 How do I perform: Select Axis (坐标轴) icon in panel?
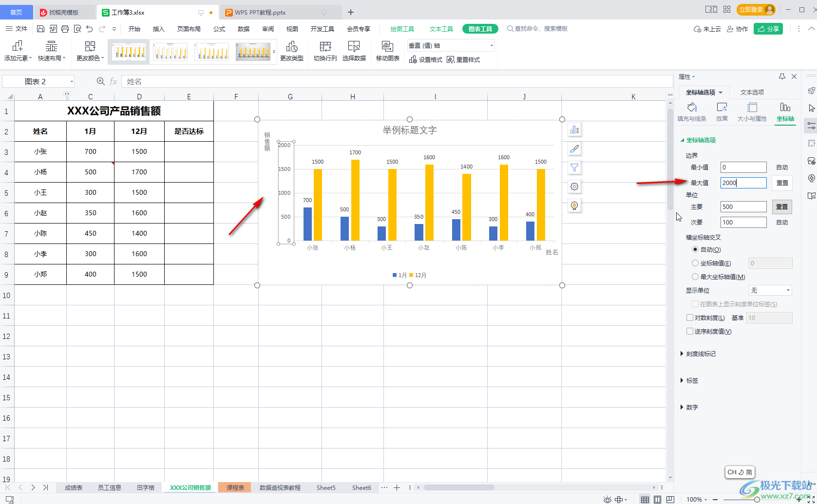785,112
